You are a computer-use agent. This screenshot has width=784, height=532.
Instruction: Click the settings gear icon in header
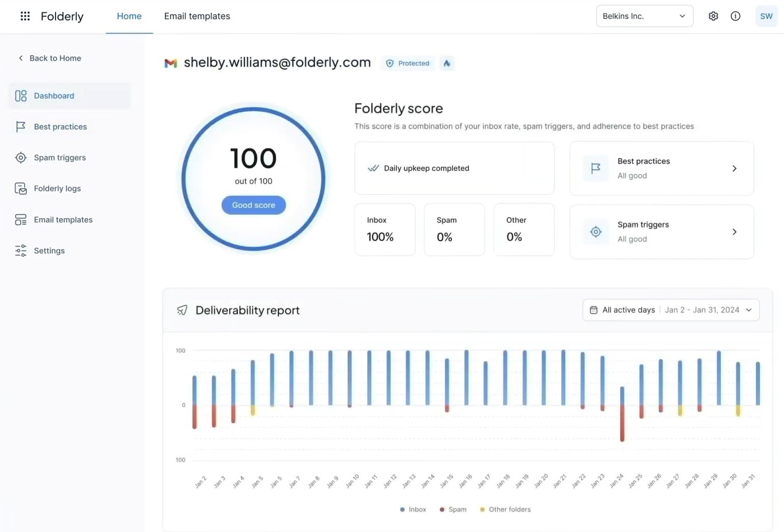pos(713,16)
